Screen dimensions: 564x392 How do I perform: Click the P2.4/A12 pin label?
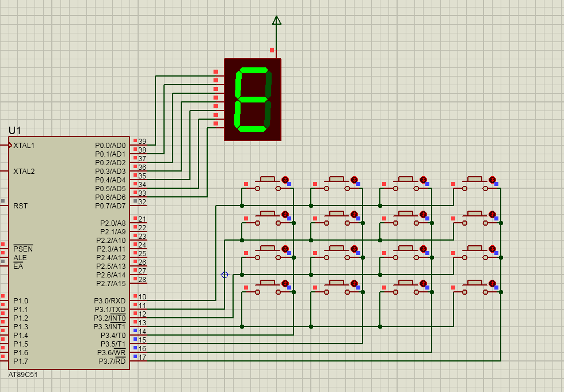point(111,258)
